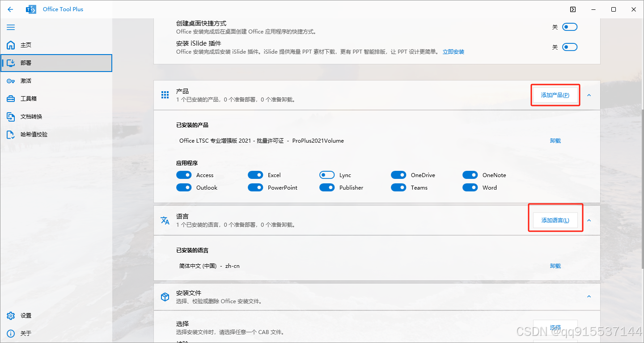Viewport: 644px width, 343px height.
Task: Click 卸载 for 简体中文 zh-cn language
Action: point(555,266)
